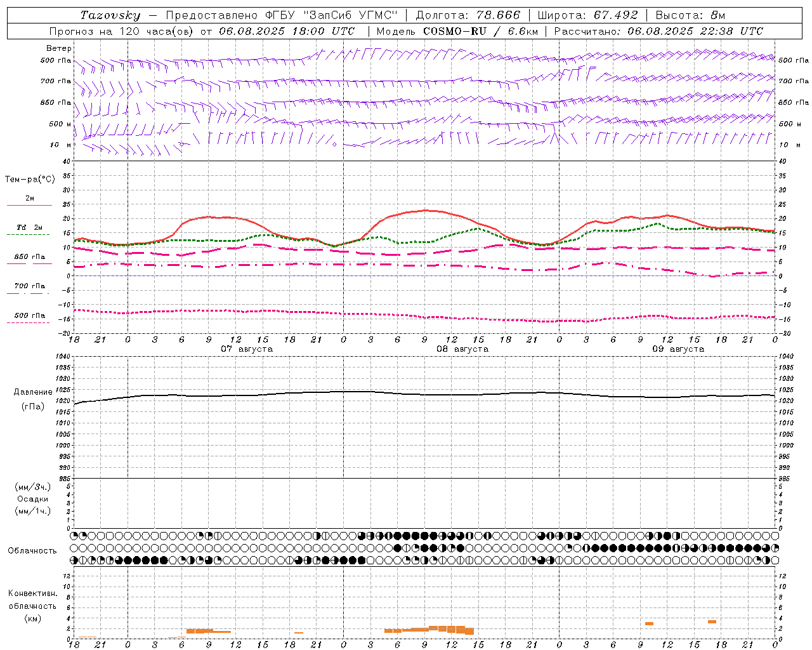Click the right '700 гПа' wind level label
Image resolution: width=812 pixels, height=650 pixels.
click(794, 81)
